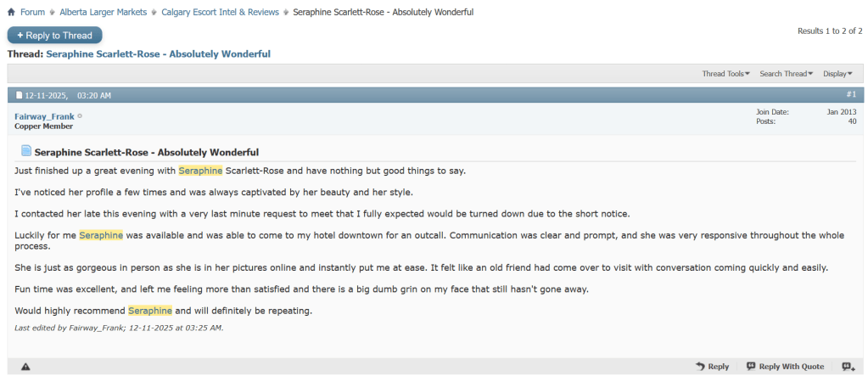Click the post document icon beside title

26,152
